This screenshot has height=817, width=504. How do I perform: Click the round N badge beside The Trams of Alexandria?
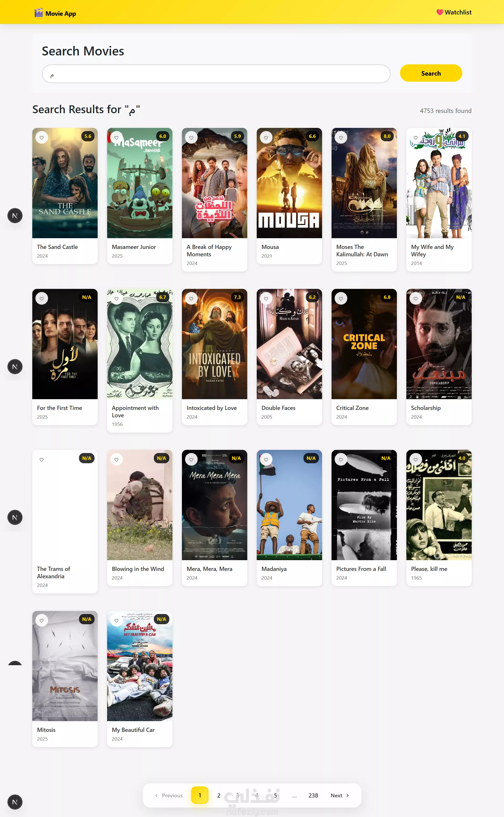15,518
